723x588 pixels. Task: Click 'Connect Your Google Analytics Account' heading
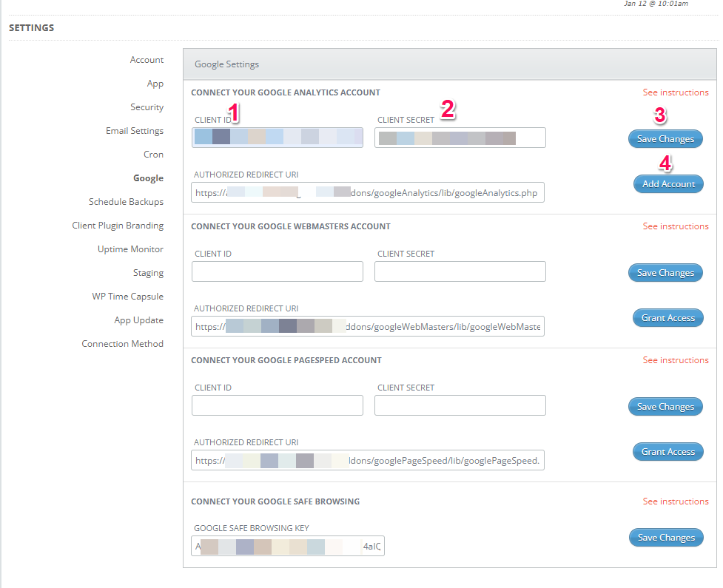(x=286, y=92)
